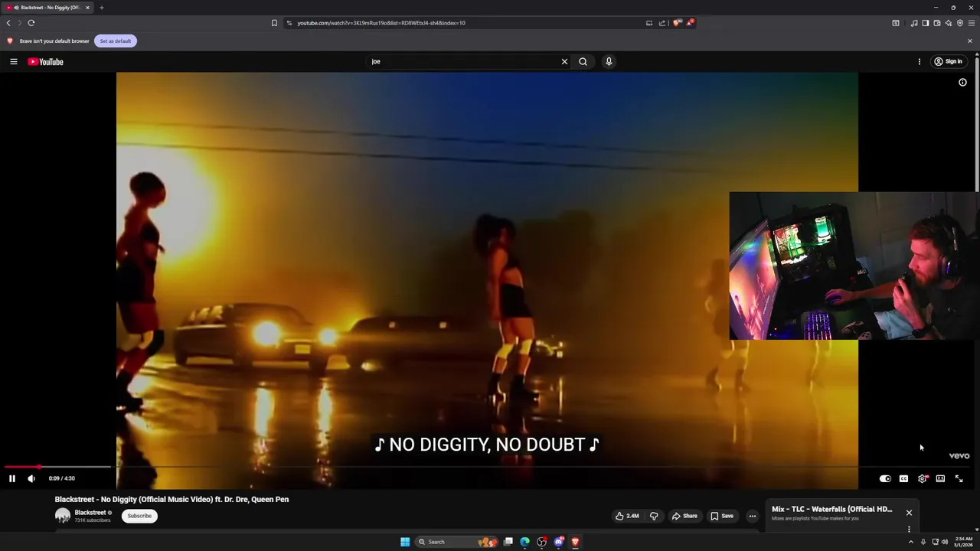Open the taskbar volume control
The width and height of the screenshot is (980, 551).
coord(945,542)
